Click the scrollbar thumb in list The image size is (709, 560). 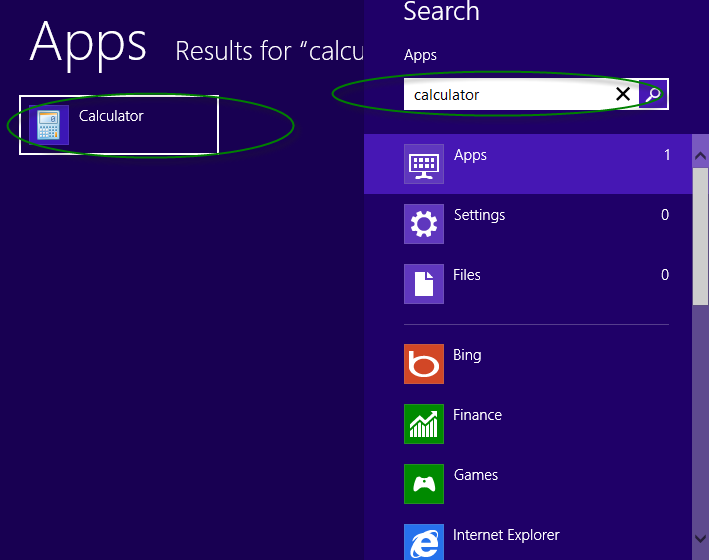pyautogui.click(x=700, y=237)
